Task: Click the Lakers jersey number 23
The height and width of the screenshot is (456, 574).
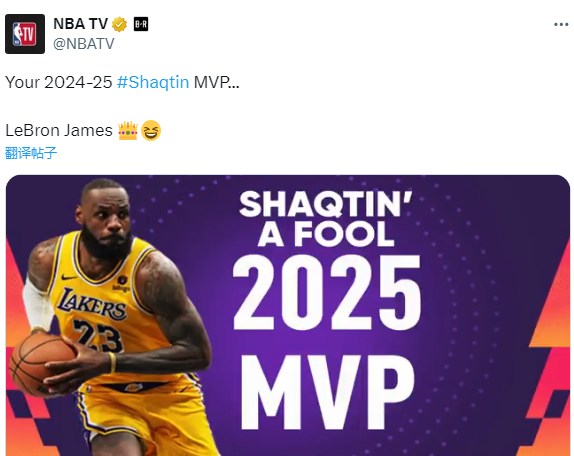Action: 97,336
